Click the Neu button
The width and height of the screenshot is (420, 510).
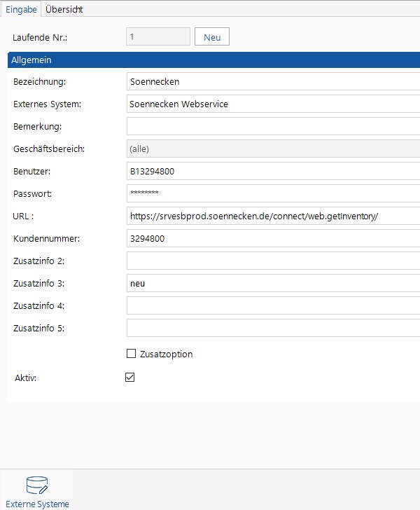point(212,36)
